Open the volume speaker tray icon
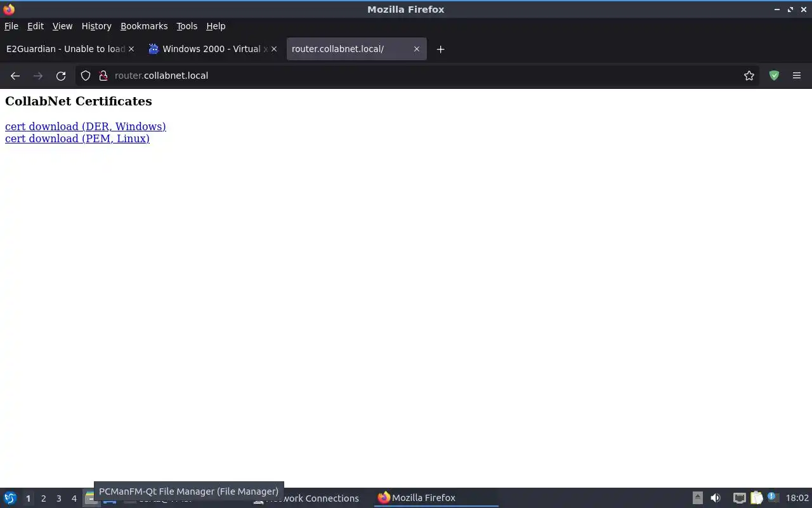This screenshot has width=812, height=508. [x=716, y=498]
